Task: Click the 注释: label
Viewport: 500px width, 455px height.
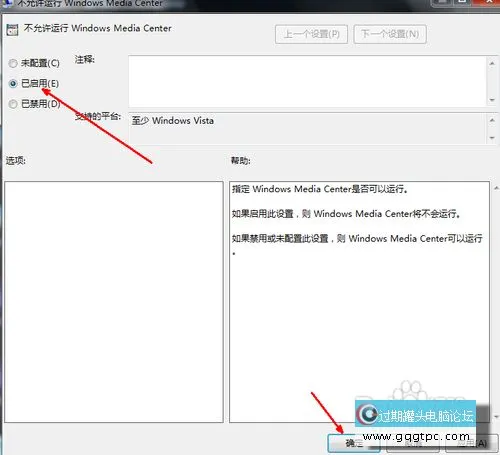Action: (x=85, y=60)
